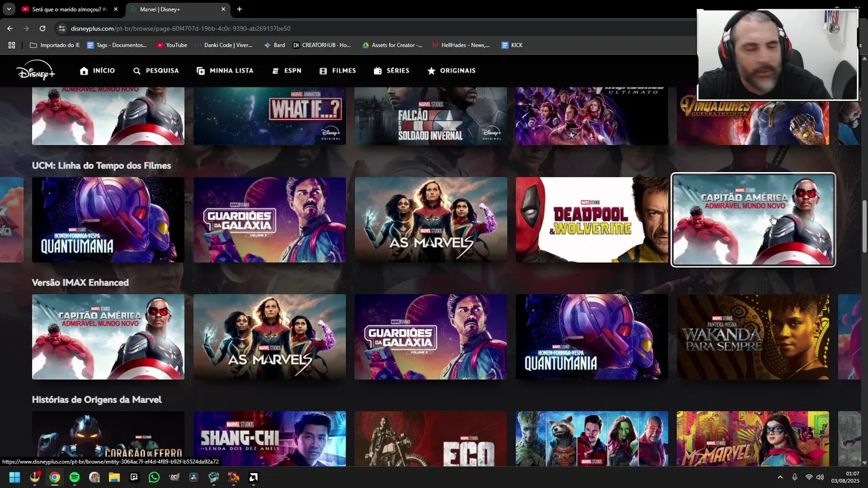Viewport: 868px width, 488px height.
Task: Click 'UCM: Linha do Tempo dos Filmes' heading
Action: 101,165
